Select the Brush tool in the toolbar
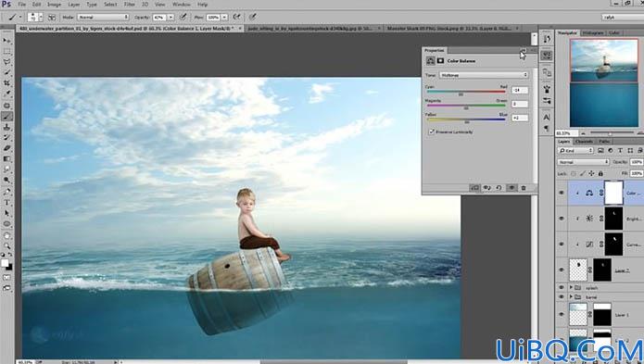Image resolution: width=644 pixels, height=364 pixels. coord(7,117)
